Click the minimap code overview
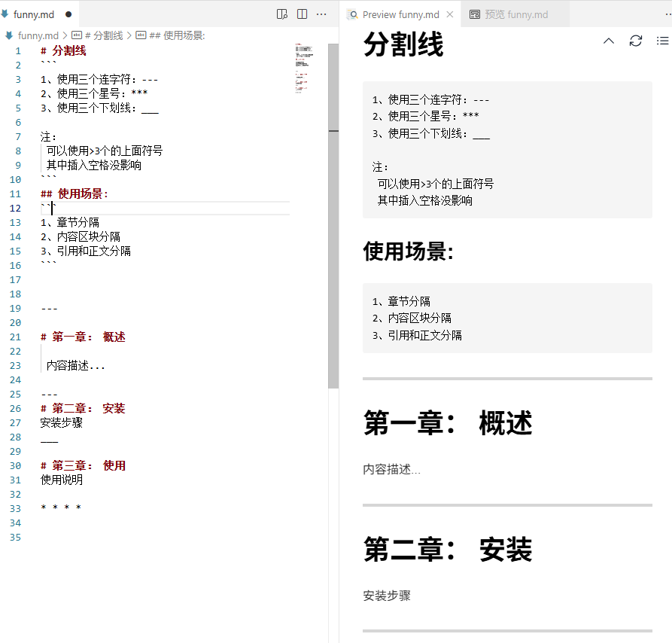 coord(304,69)
